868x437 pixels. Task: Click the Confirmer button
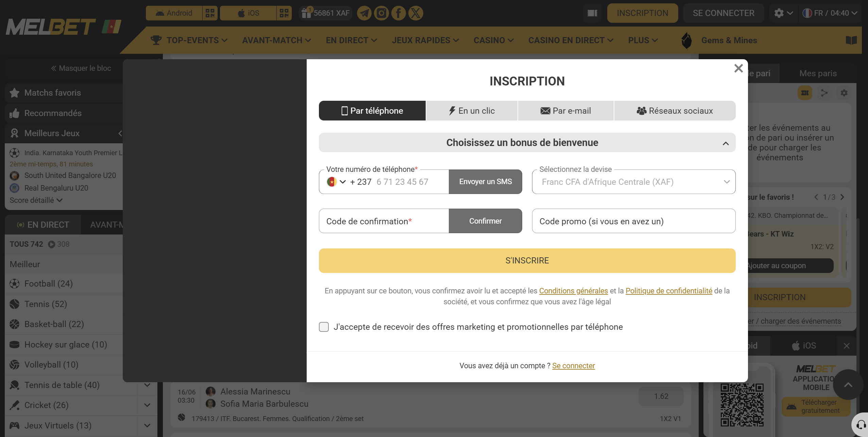pos(486,221)
